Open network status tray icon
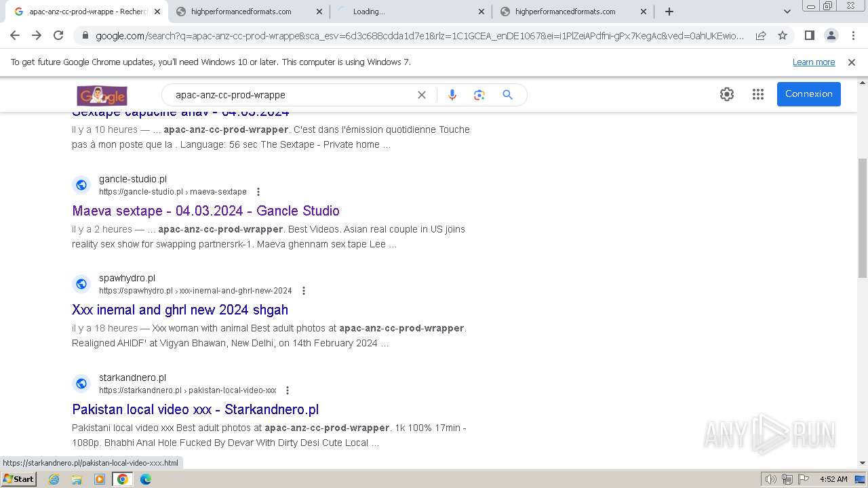868x488 pixels. click(x=787, y=479)
